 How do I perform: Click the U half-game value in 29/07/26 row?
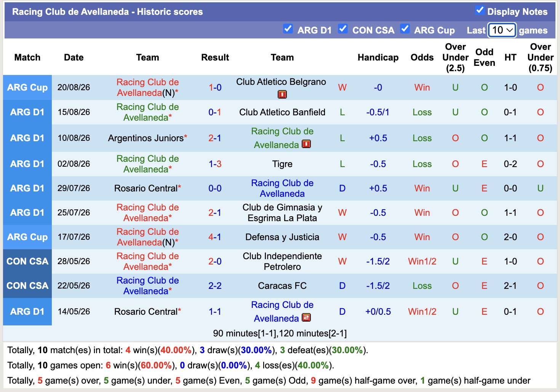(540, 188)
